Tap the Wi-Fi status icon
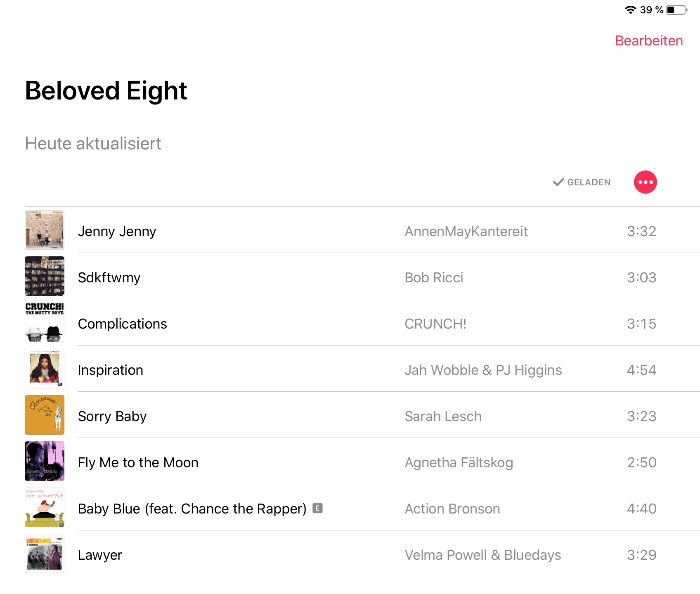The image size is (700, 594). click(x=630, y=9)
